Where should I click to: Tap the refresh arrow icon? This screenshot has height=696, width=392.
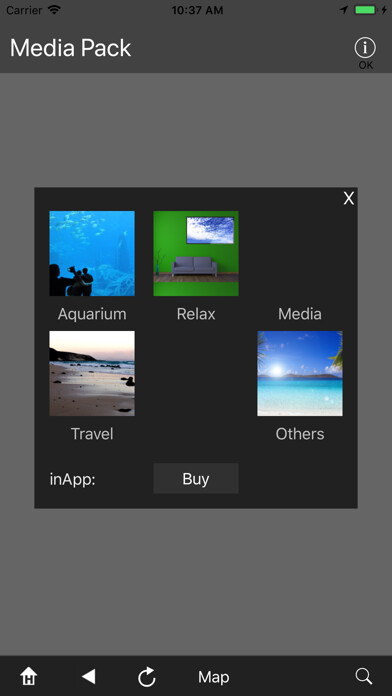(147, 677)
